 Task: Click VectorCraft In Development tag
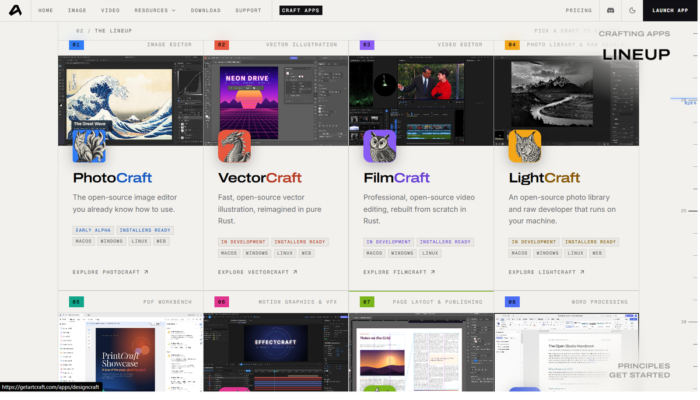pyautogui.click(x=243, y=242)
